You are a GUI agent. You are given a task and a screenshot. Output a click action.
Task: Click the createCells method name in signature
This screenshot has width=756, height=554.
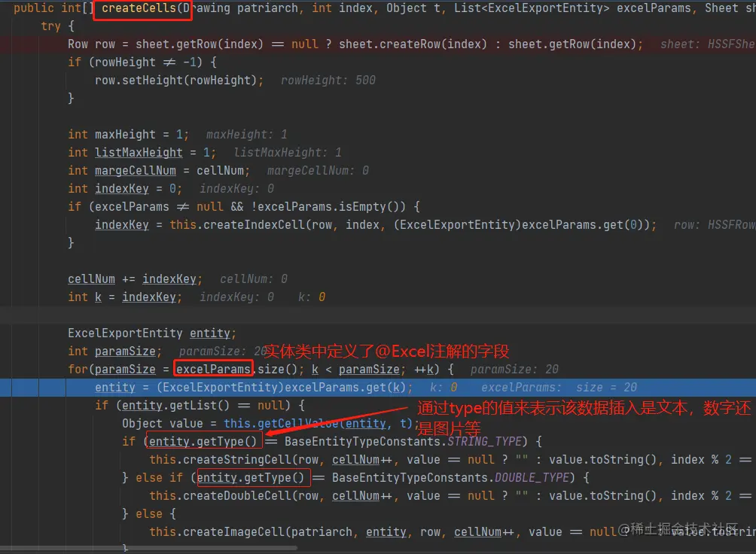coord(139,8)
